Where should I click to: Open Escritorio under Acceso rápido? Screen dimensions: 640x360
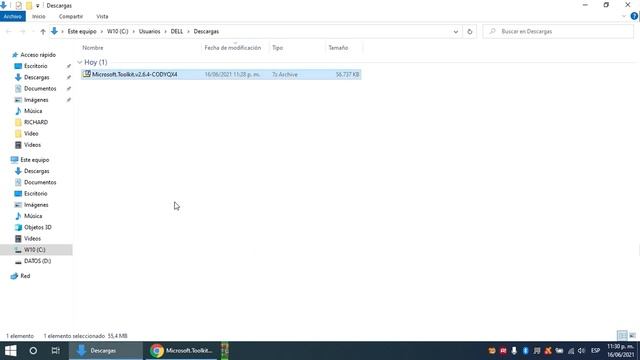(x=35, y=66)
